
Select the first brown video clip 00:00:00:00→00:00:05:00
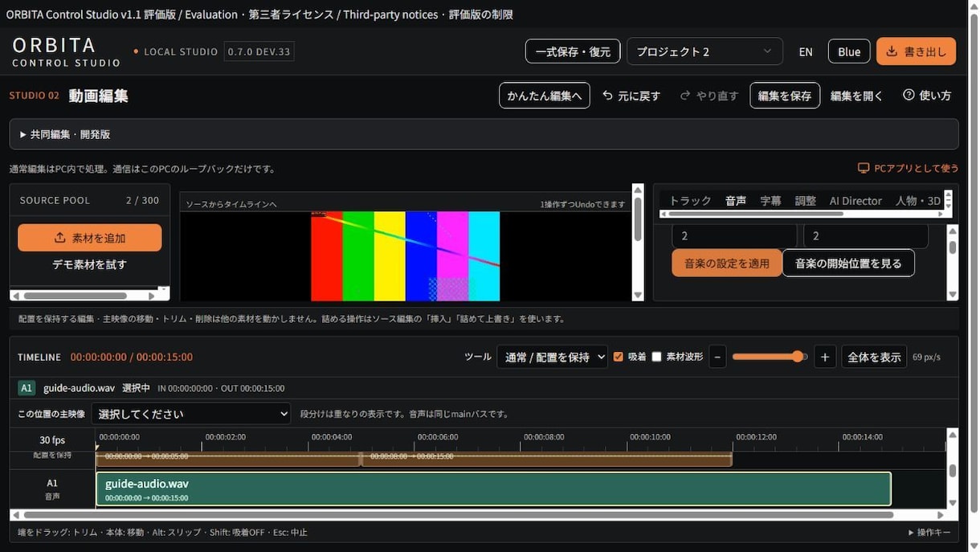click(227, 459)
